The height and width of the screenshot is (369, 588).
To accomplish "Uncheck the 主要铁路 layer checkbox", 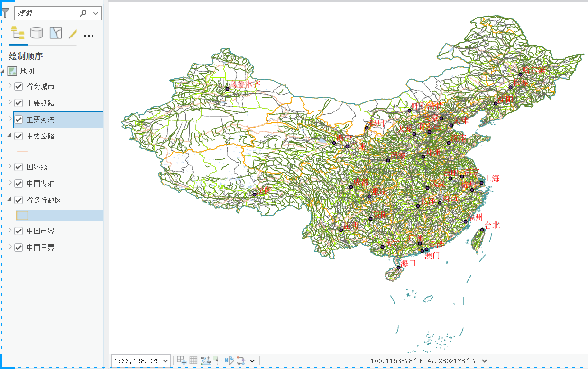I will tap(19, 103).
